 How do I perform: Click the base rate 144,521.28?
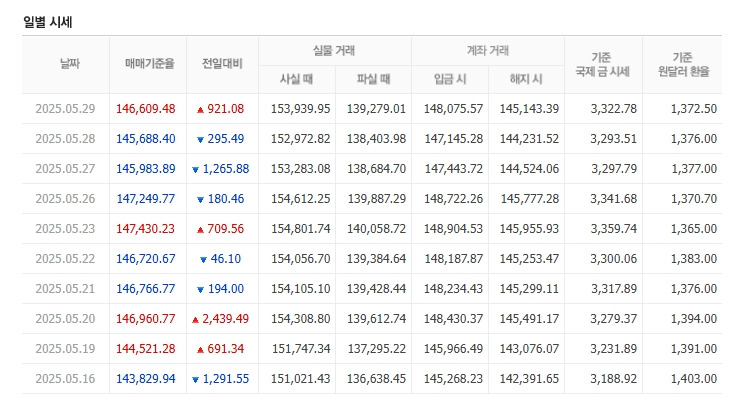[x=146, y=349]
